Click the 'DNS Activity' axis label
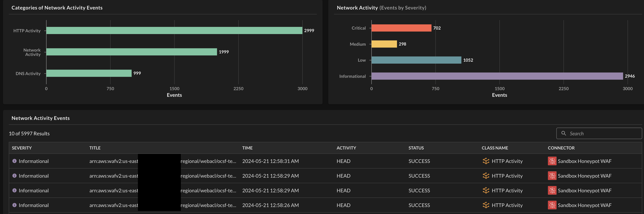Viewport: 644px width, 214px height. [28, 73]
